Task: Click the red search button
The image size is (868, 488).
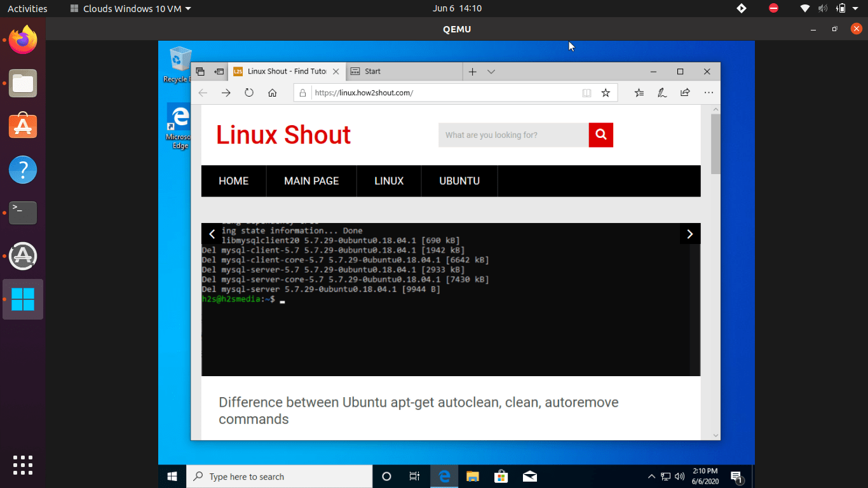Action: [x=600, y=135]
